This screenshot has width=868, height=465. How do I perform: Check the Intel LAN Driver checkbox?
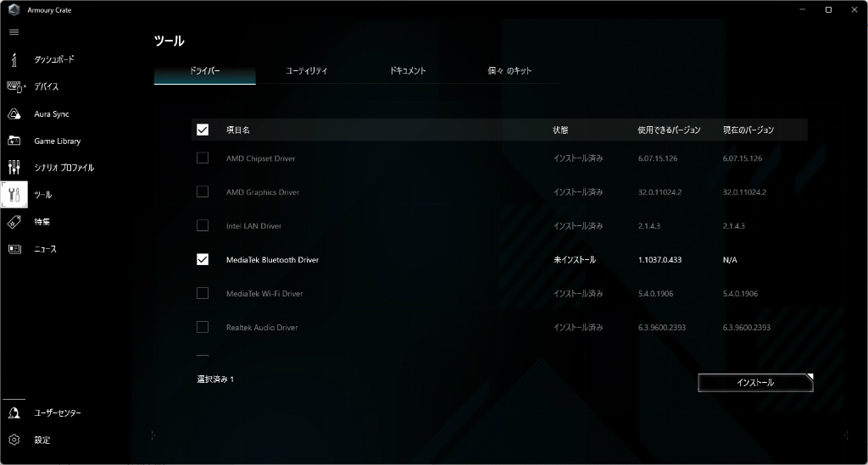(203, 225)
